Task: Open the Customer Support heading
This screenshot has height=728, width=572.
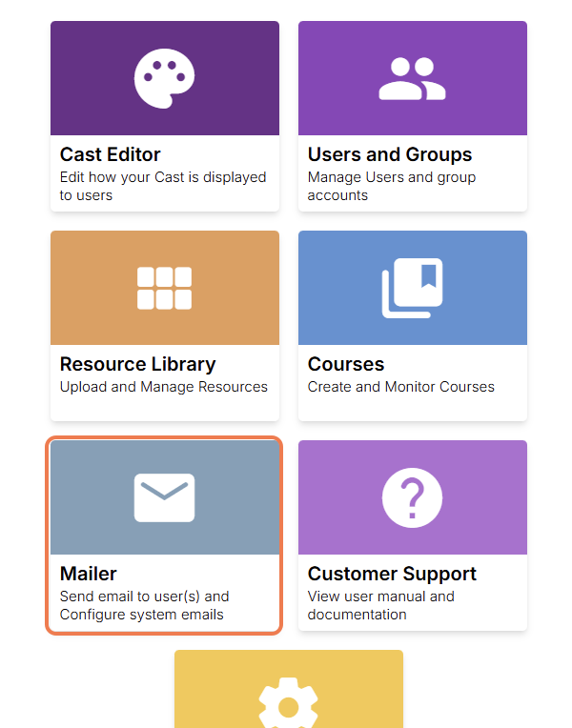Action: coord(392,574)
